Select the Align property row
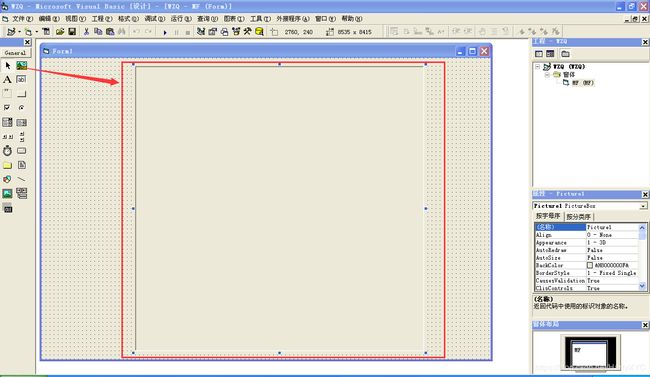The image size is (650, 377). click(x=586, y=235)
